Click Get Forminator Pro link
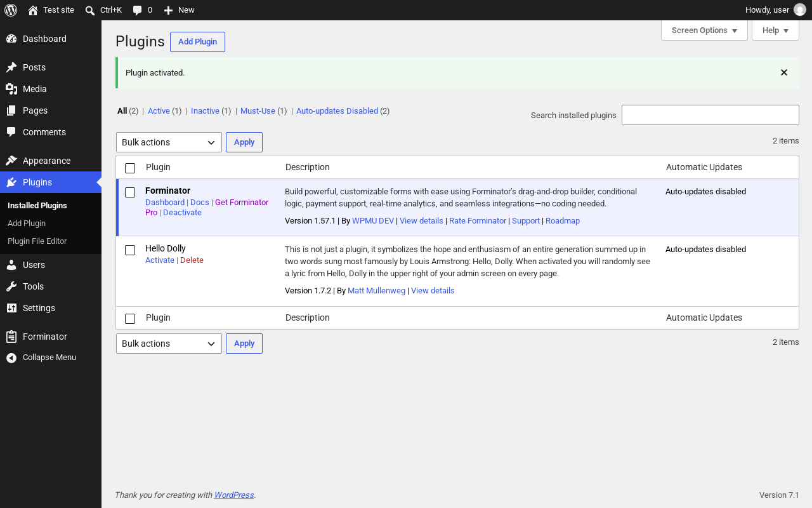The width and height of the screenshot is (812, 508). [241, 203]
